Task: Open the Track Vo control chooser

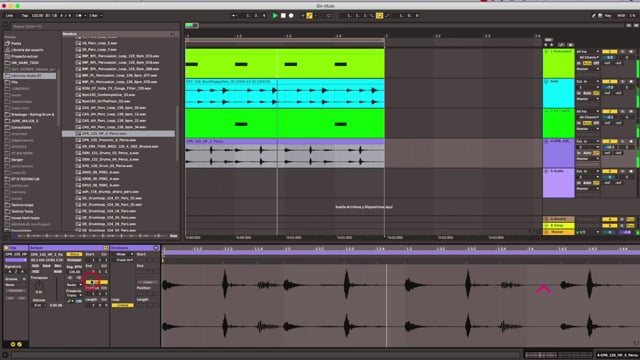Action: tap(123, 260)
